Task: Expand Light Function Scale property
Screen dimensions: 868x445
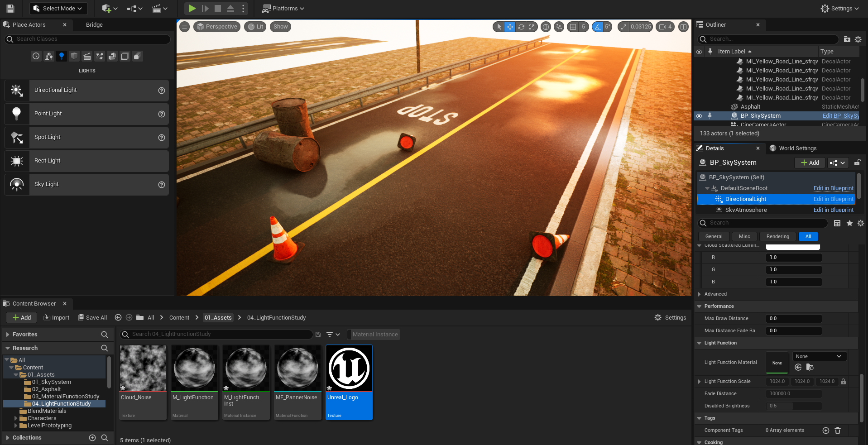Action: coord(699,382)
